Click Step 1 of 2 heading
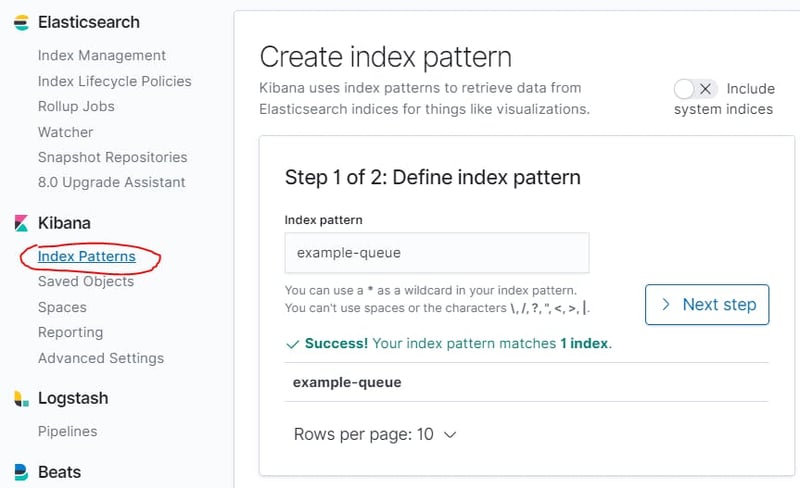Viewport: 800px width, 488px height. pos(433,178)
